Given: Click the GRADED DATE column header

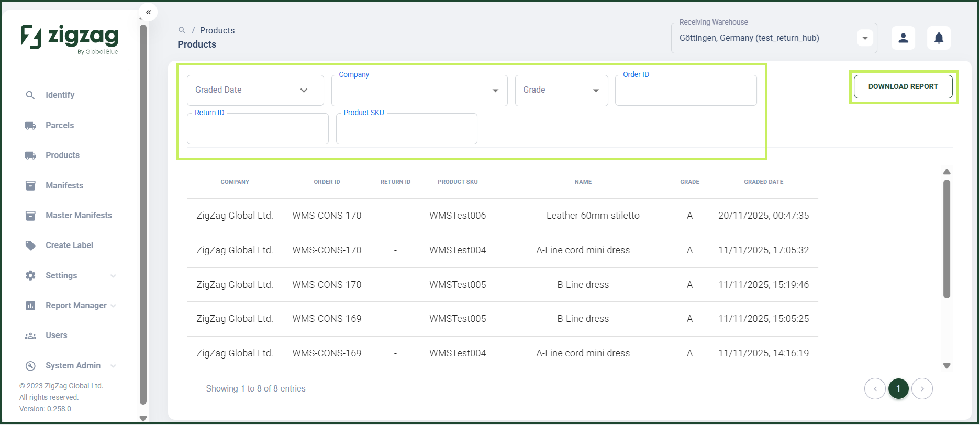Looking at the screenshot, I should [764, 182].
